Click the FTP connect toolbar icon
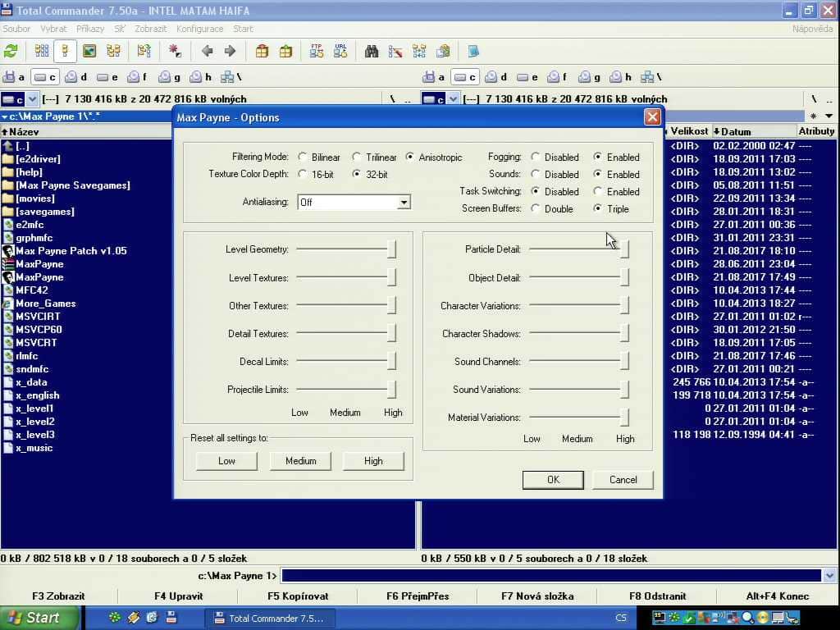 pyautogui.click(x=317, y=52)
